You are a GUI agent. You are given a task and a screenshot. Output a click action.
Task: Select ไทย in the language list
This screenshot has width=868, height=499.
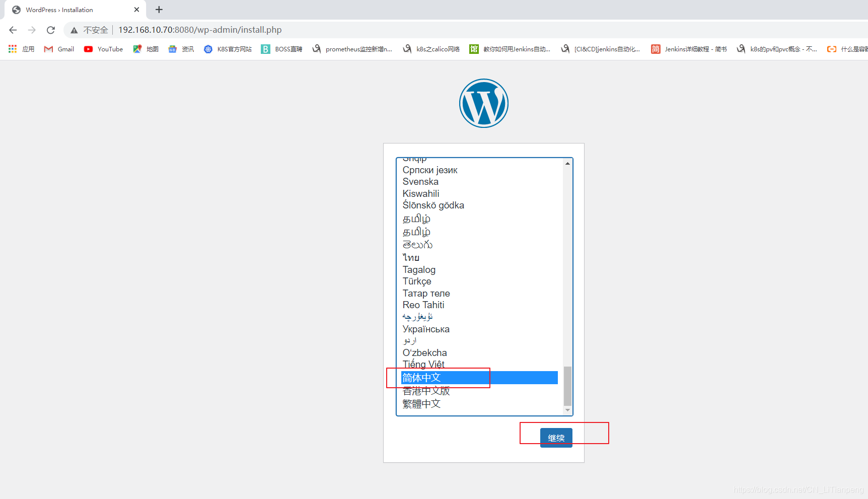479,257
